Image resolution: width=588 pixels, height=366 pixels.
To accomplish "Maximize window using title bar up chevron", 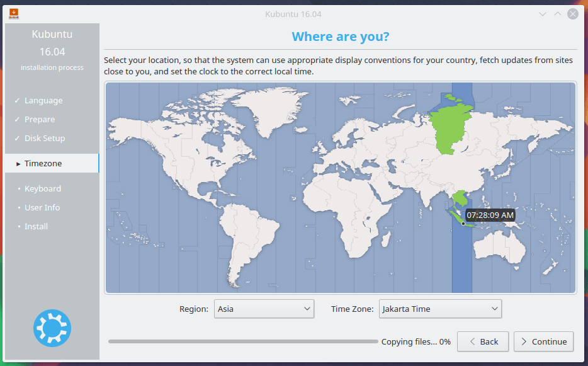I will (x=558, y=14).
